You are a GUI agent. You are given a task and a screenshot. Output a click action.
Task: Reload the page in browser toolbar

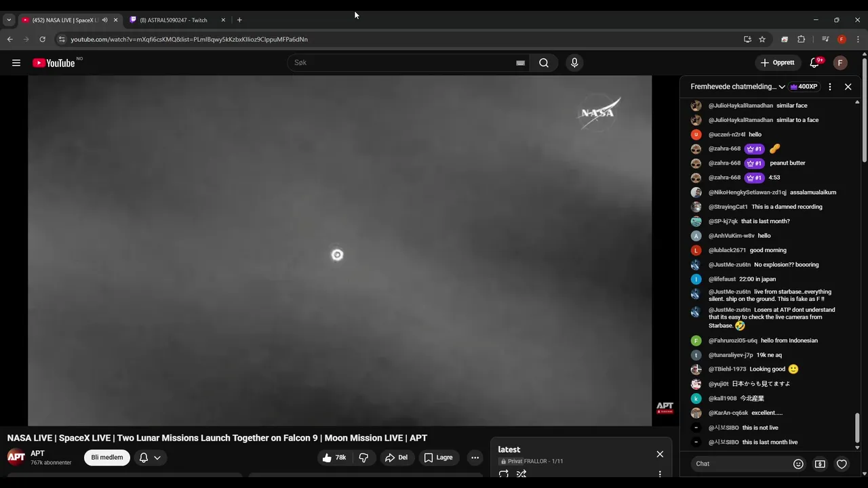(x=42, y=39)
